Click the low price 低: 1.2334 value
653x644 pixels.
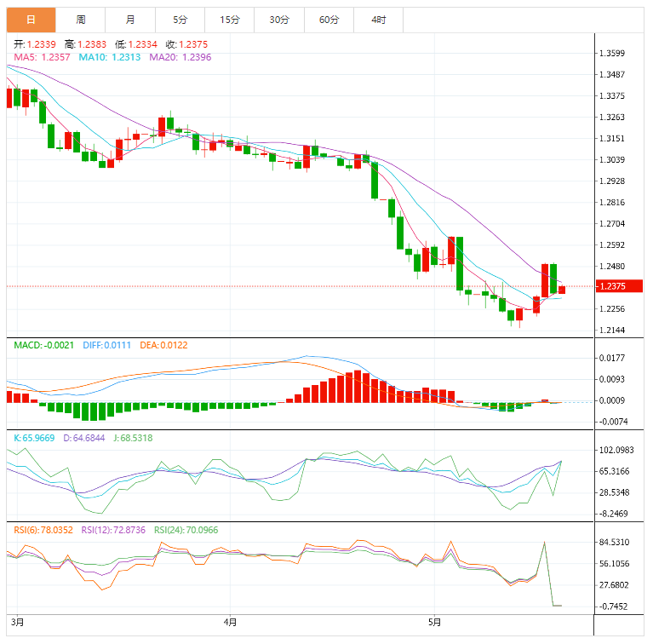pyautogui.click(x=136, y=44)
